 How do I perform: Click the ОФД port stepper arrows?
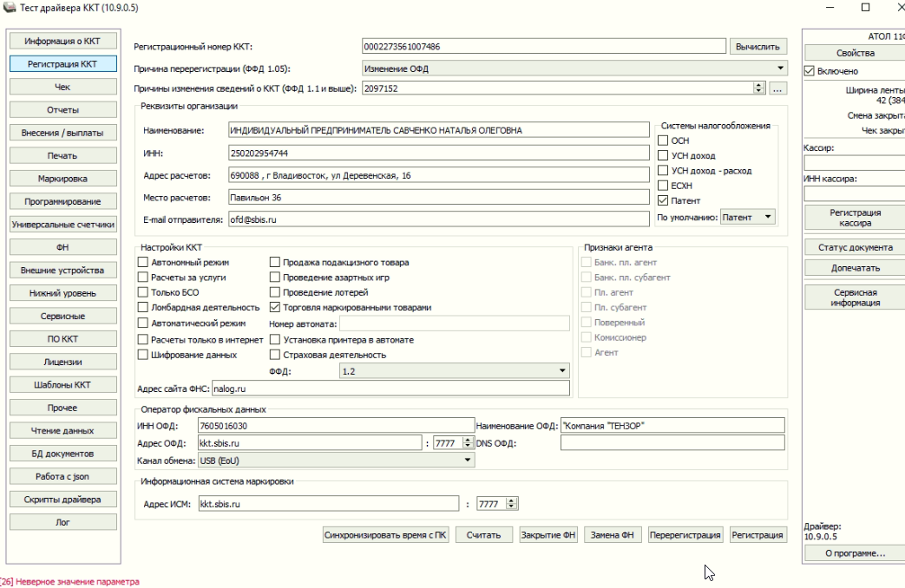click(x=468, y=443)
